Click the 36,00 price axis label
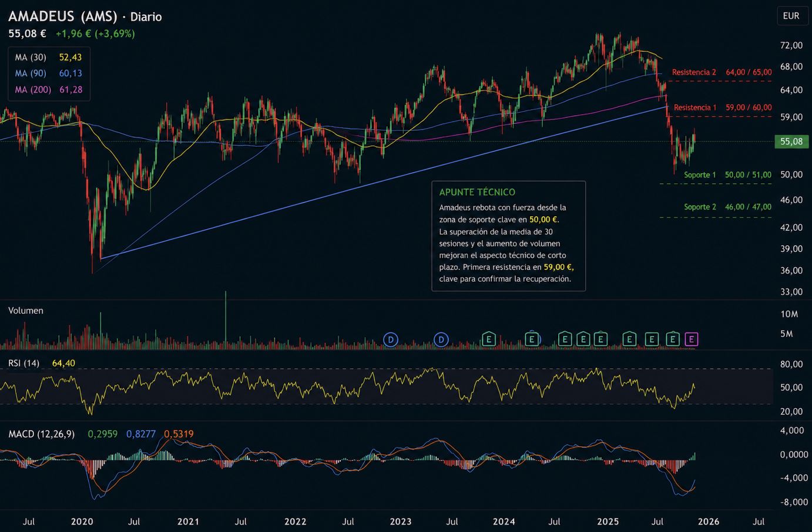The width and height of the screenshot is (812, 532). pyautogui.click(x=791, y=270)
